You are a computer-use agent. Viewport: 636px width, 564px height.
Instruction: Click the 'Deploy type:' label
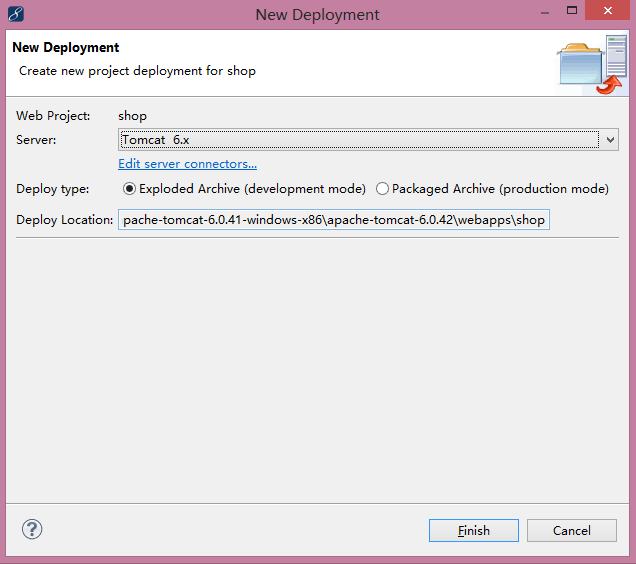53,189
